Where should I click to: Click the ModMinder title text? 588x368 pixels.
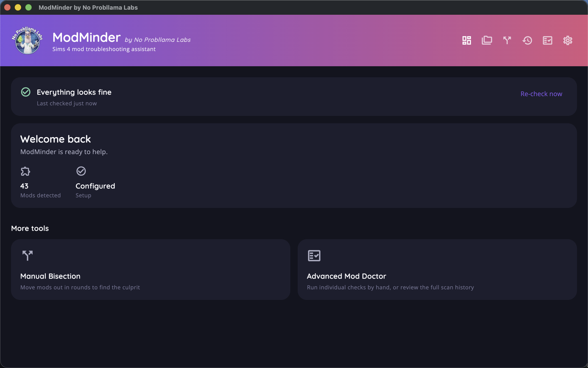tap(87, 37)
